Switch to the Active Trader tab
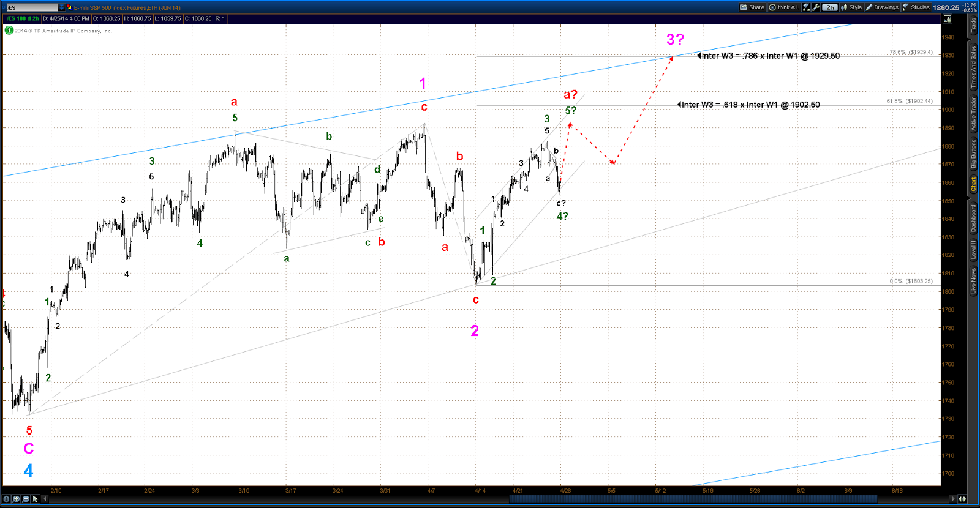 [x=973, y=114]
